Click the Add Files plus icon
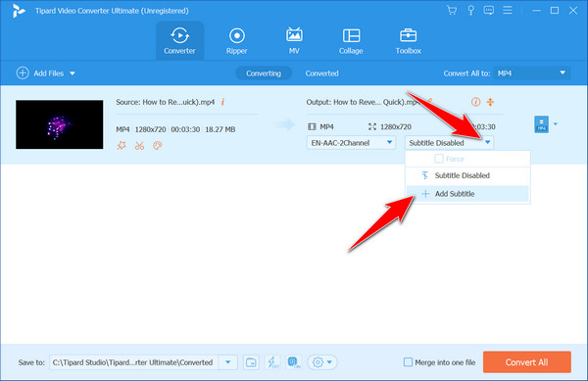This screenshot has height=381, width=588. point(23,73)
